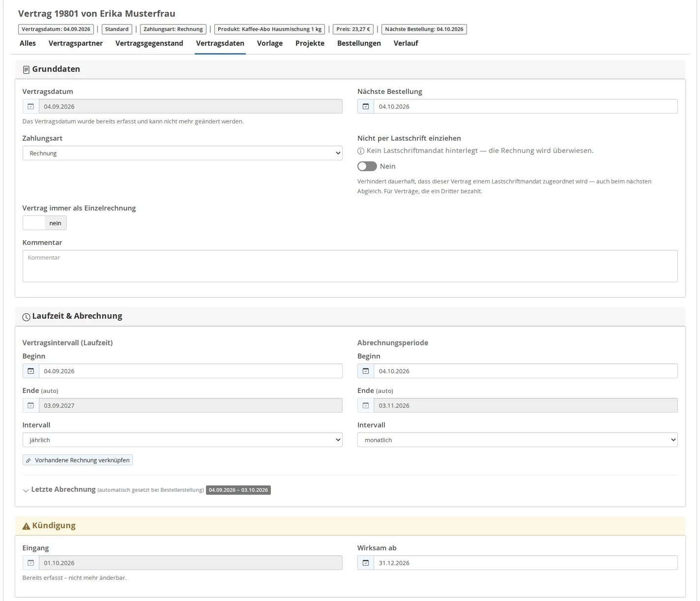Open Vertragsintervall Intervall dropdown showing jährlich
The height and width of the screenshot is (601, 700).
(x=182, y=440)
